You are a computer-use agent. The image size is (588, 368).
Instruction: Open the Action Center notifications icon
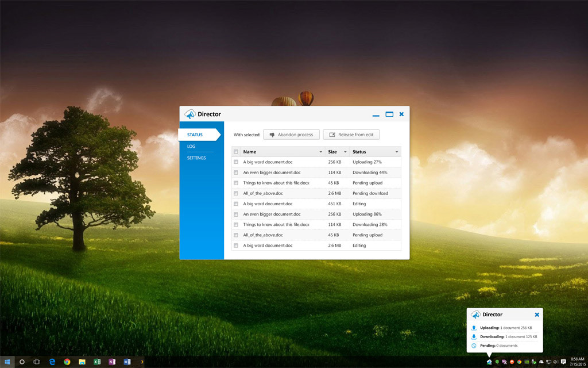(x=563, y=362)
